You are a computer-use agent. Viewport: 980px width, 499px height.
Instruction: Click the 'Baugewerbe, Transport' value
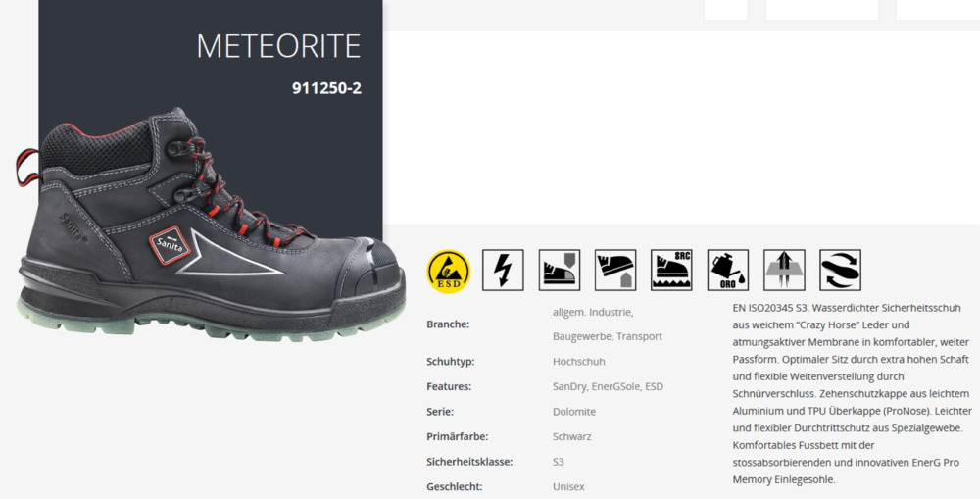coord(608,336)
